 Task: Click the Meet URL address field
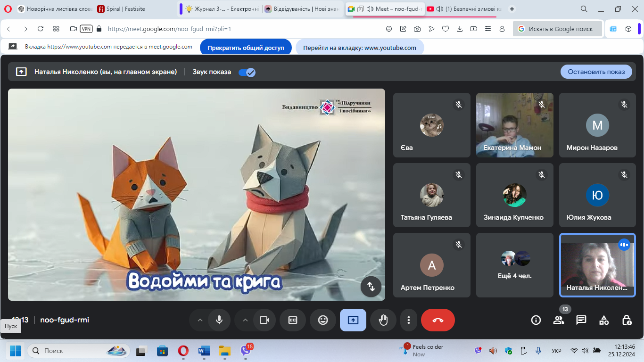pyautogui.click(x=169, y=29)
